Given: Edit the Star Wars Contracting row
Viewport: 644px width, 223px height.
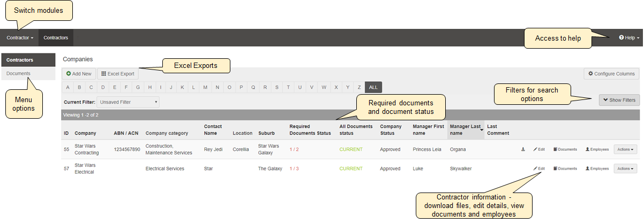Looking at the screenshot, I should point(539,149).
